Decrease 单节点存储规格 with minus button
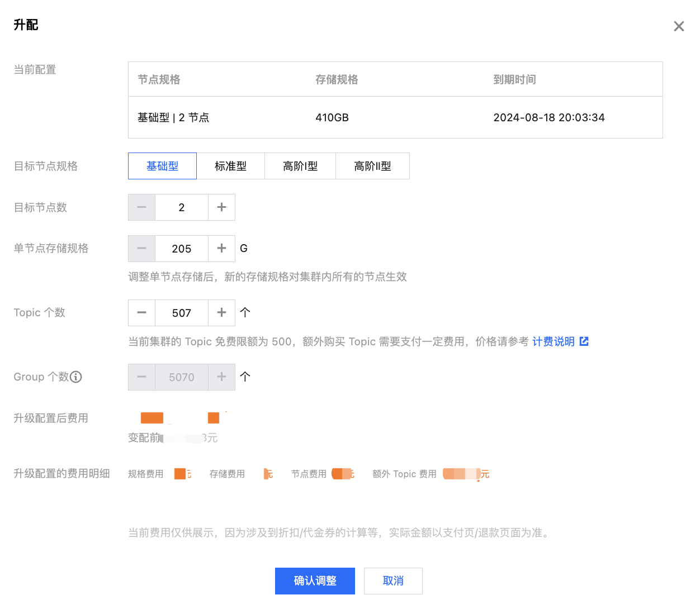Image resolution: width=700 pixels, height=609 pixels. click(x=141, y=249)
